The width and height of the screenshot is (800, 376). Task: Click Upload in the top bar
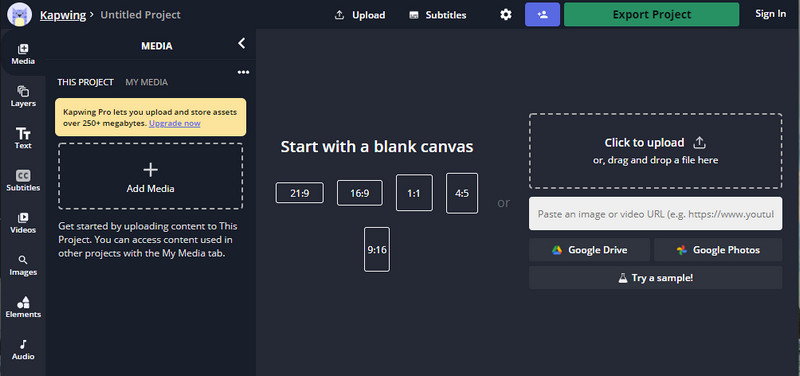(x=360, y=15)
